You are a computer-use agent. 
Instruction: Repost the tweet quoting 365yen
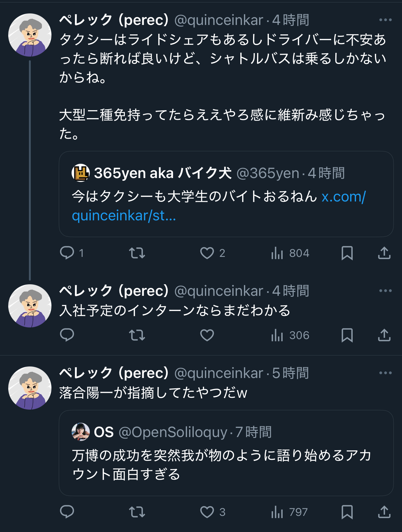click(137, 253)
